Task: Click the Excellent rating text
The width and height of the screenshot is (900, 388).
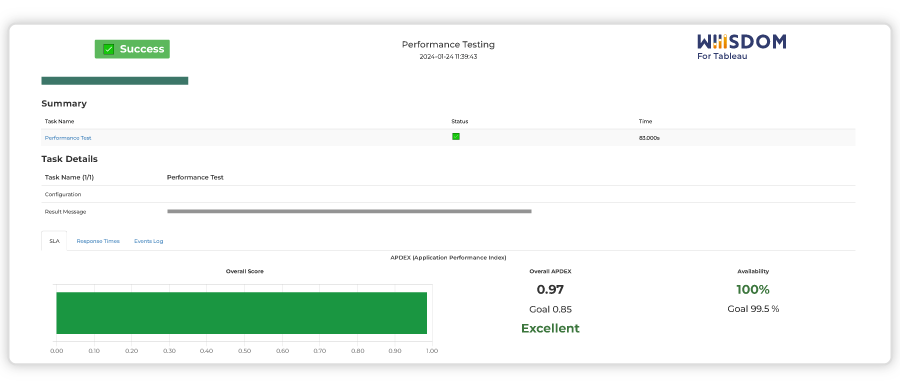Action: click(x=550, y=328)
